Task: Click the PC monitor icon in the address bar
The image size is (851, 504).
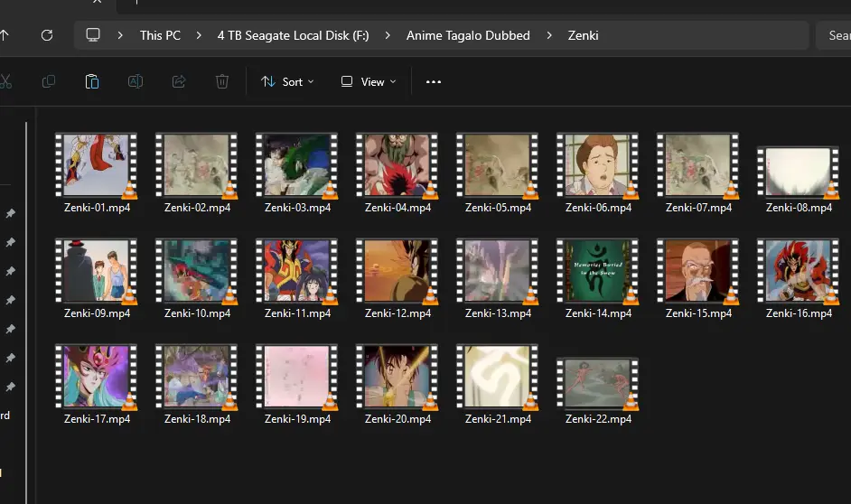Action: tap(93, 35)
